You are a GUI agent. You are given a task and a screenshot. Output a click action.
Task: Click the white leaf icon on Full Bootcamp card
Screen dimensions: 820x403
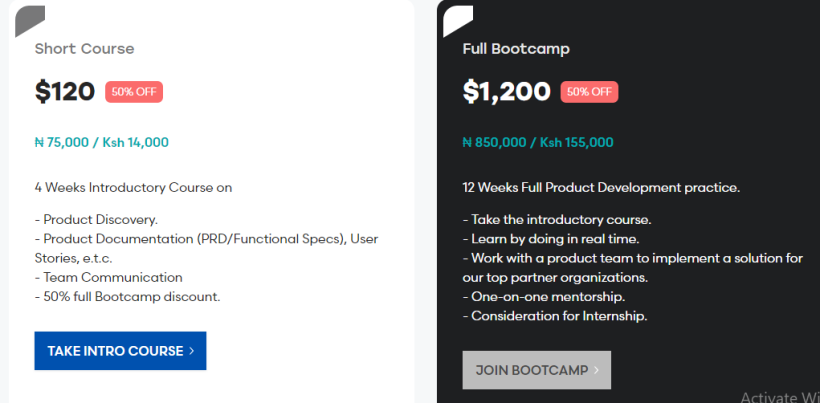(x=457, y=20)
